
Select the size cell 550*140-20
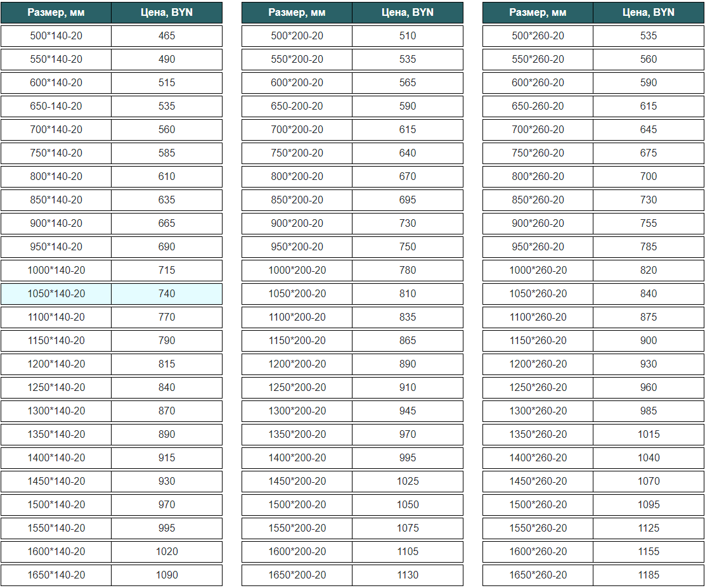[56, 60]
